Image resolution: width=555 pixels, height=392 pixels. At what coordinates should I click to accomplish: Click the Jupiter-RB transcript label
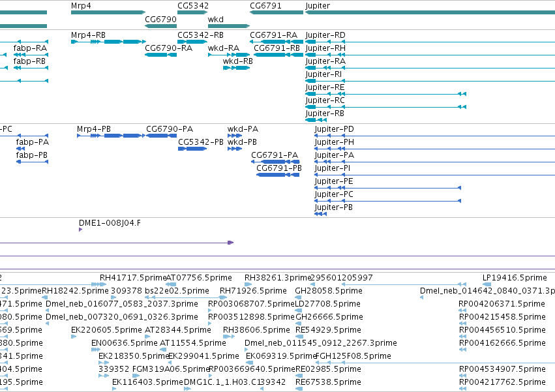pyautogui.click(x=325, y=113)
